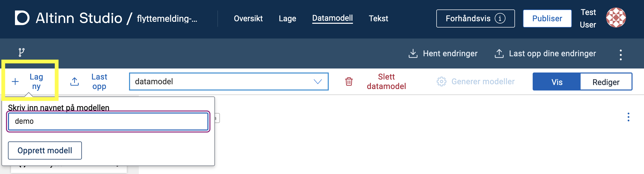The height and width of the screenshot is (174, 644).
Task: Open the Test User avatar menu
Action: point(616,17)
